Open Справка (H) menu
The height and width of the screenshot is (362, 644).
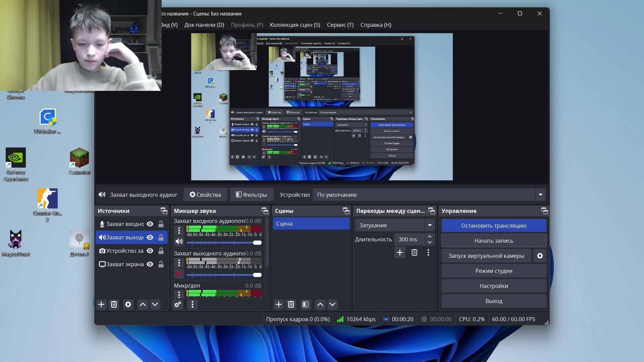376,25
